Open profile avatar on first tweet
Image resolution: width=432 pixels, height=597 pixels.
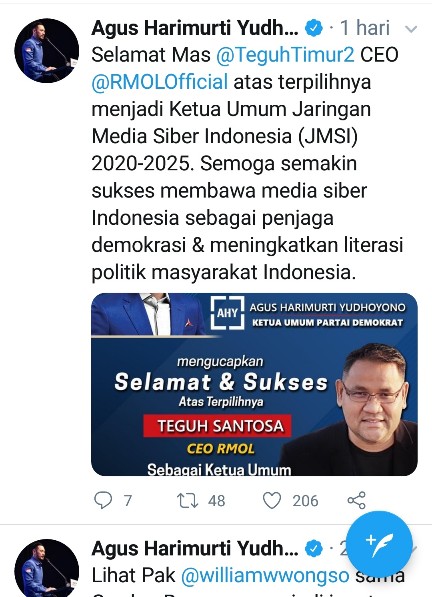(x=47, y=51)
